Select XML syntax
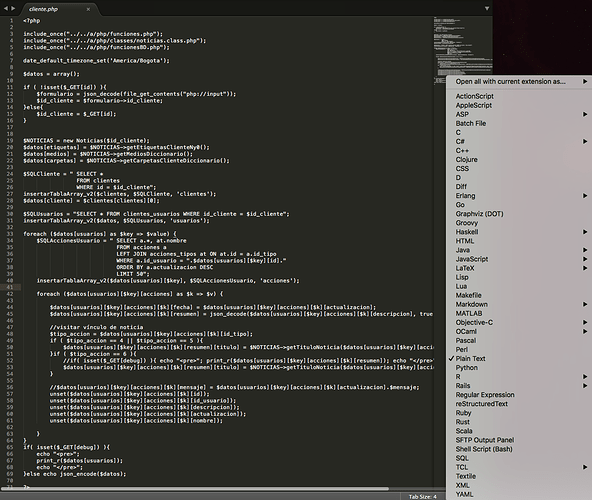Viewport: 592px width, 500px height. (x=519, y=486)
